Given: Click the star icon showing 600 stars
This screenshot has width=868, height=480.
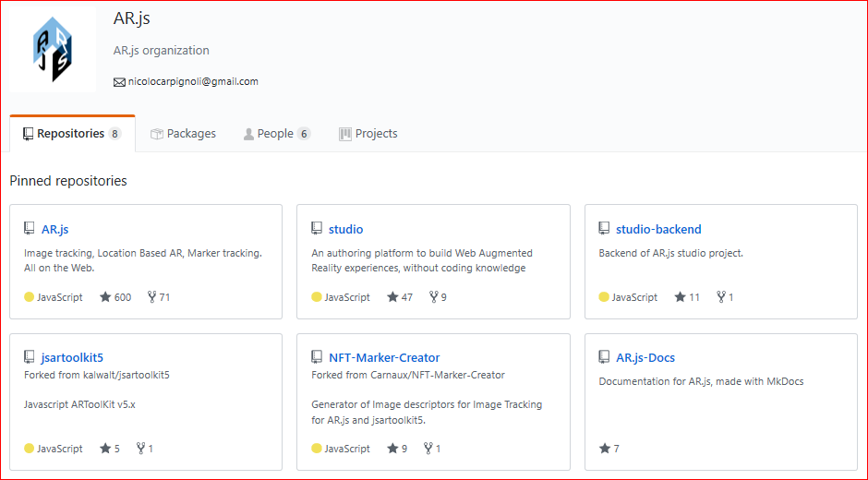Looking at the screenshot, I should 105,297.
